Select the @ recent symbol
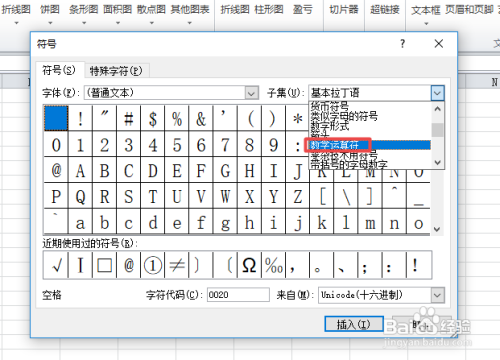Screen dimensions: 500x360 point(129,265)
